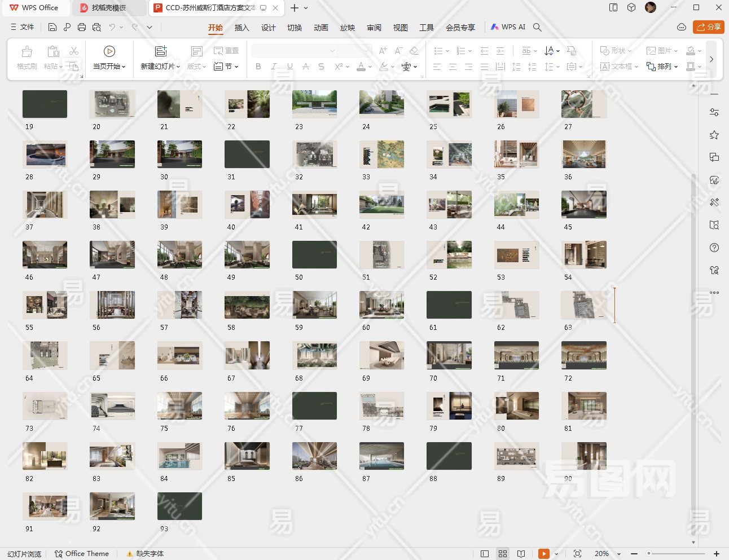The height and width of the screenshot is (560, 729).
Task: Open the 排列 arrange dropdown
Action: (662, 67)
